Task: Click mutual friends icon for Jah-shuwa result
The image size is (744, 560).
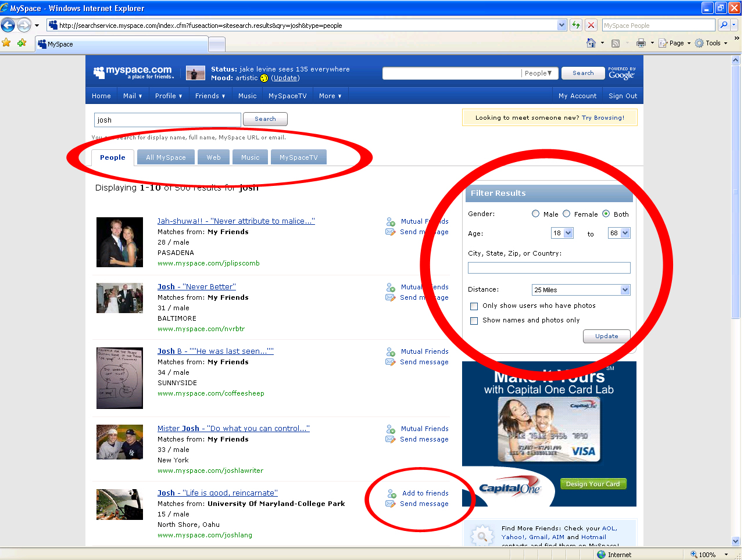Action: click(x=391, y=221)
